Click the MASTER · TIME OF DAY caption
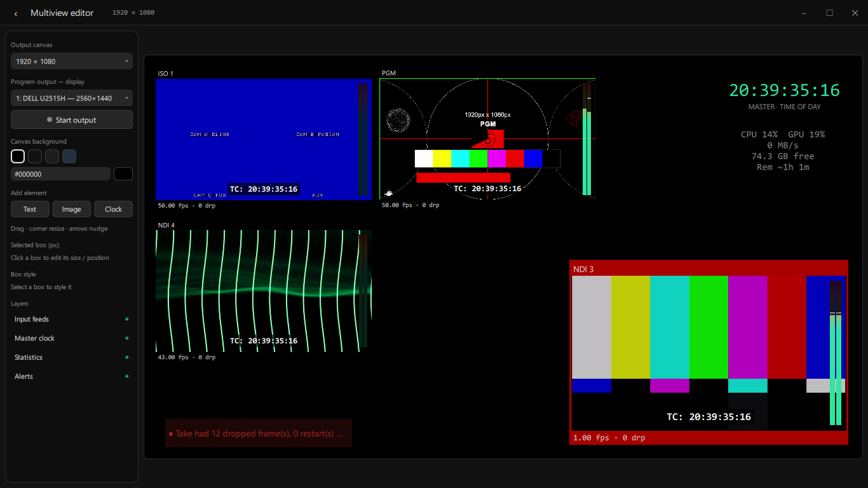Image resolution: width=868 pixels, height=488 pixels. click(784, 107)
